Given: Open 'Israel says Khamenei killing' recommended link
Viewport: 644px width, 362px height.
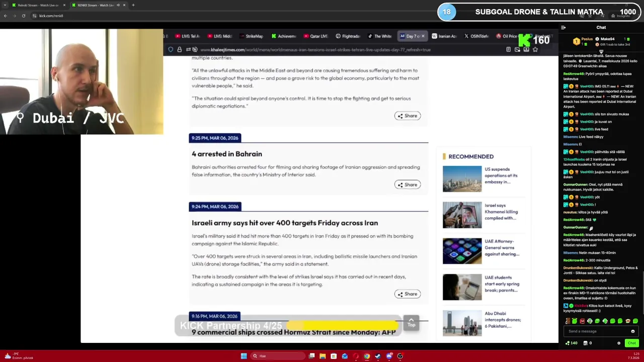Looking at the screenshot, I should tap(501, 212).
